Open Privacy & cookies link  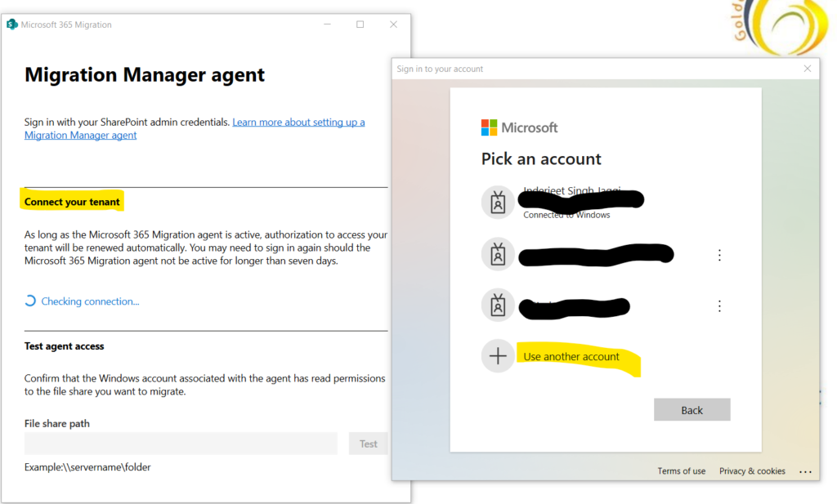pyautogui.click(x=752, y=471)
